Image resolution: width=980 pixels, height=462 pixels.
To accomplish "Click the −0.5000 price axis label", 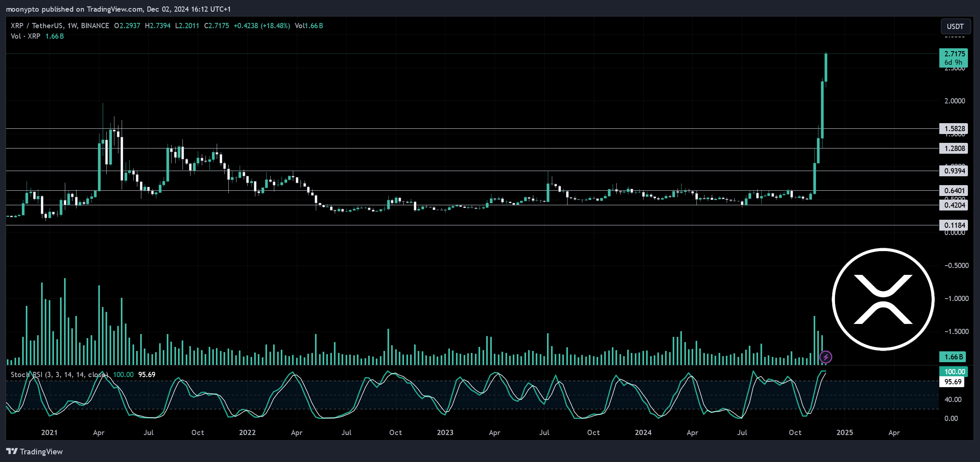I will click(956, 266).
